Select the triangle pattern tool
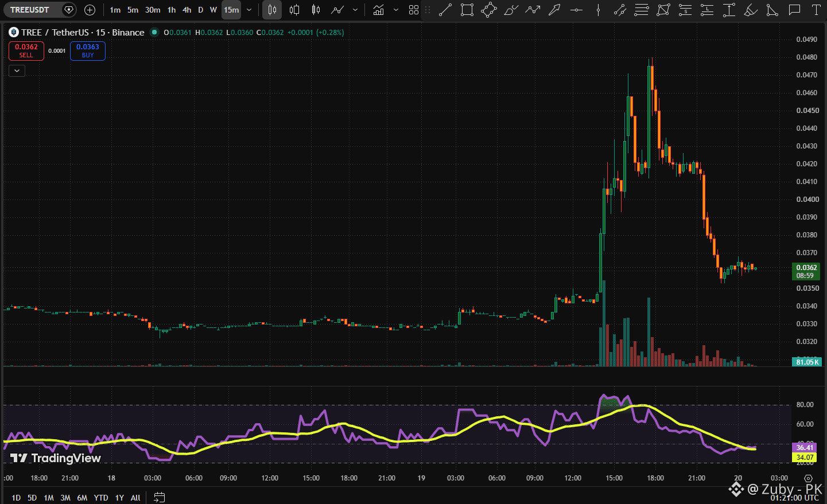 tap(772, 10)
